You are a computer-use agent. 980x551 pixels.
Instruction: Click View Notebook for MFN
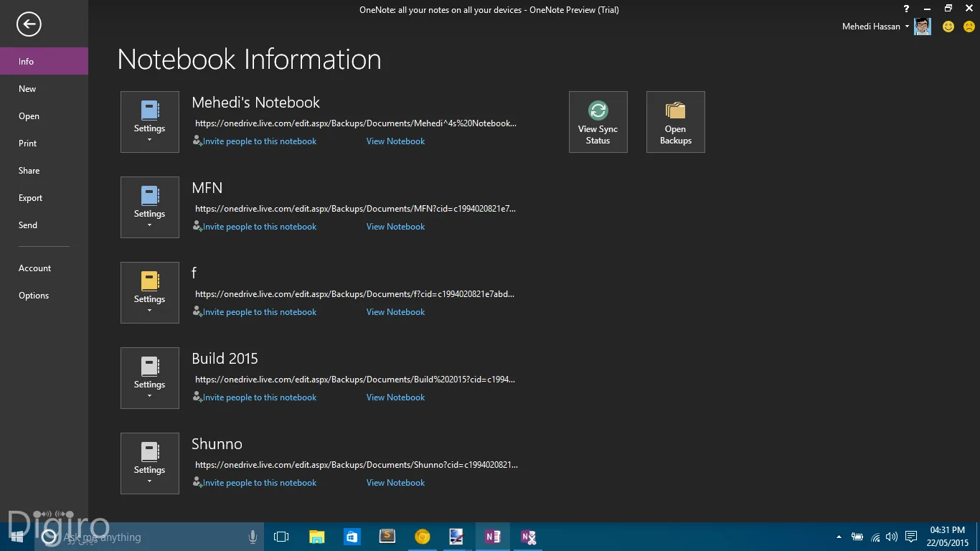click(395, 227)
